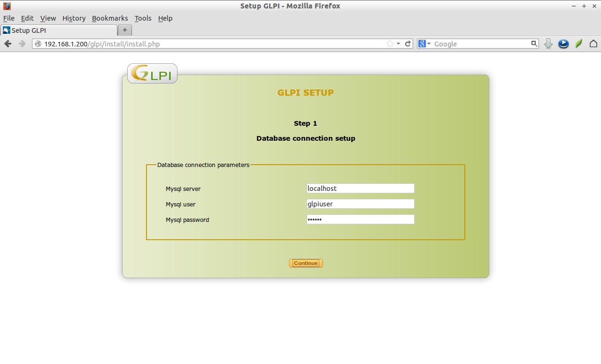Click the search magnifier icon
The width and height of the screenshot is (601, 364).
click(x=534, y=44)
